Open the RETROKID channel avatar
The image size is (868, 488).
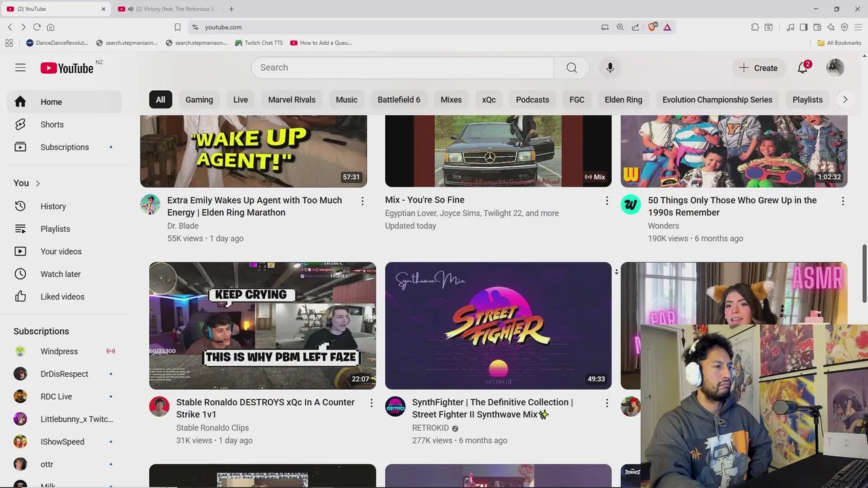[395, 406]
